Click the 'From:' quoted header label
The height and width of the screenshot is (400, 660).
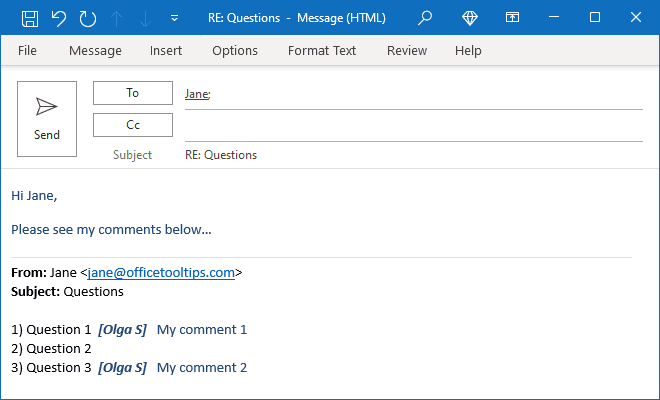coord(29,272)
